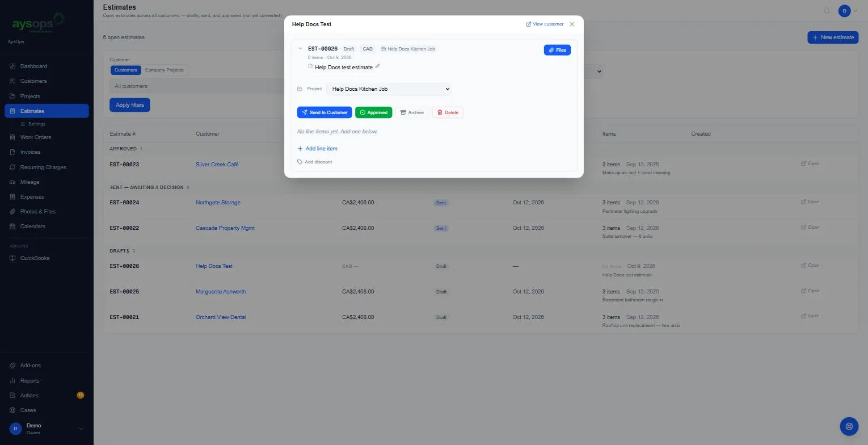Screen dimensions: 868x445
Task: Click the Calendars sidebar icon
Action: point(12,226)
